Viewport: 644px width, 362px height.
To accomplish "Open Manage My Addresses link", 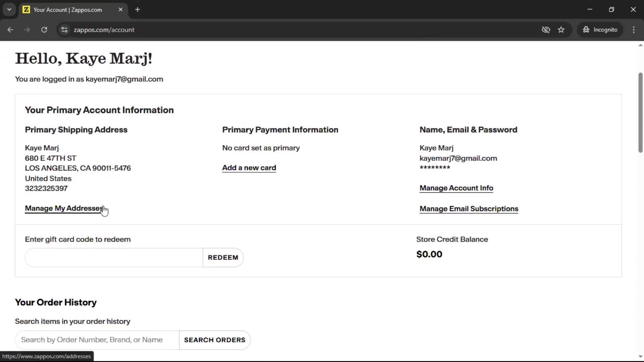I will 64,208.
